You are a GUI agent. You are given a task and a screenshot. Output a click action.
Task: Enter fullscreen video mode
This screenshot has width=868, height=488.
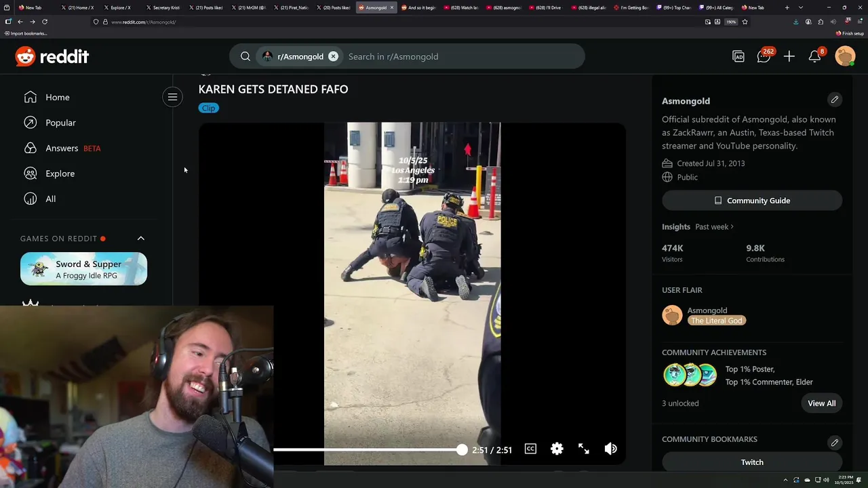(x=584, y=449)
